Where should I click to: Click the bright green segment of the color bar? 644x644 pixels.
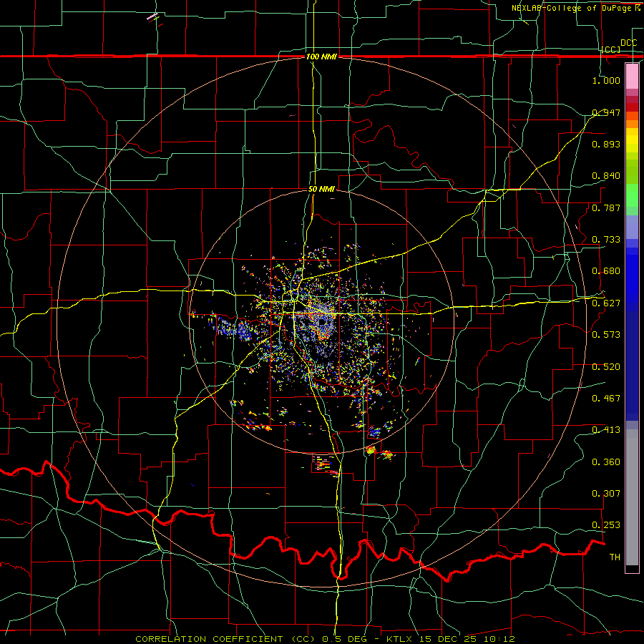point(632,195)
